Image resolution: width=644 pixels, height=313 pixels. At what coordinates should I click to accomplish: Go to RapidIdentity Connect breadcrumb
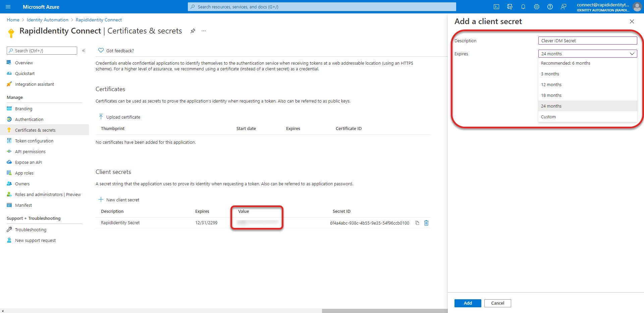pos(99,20)
